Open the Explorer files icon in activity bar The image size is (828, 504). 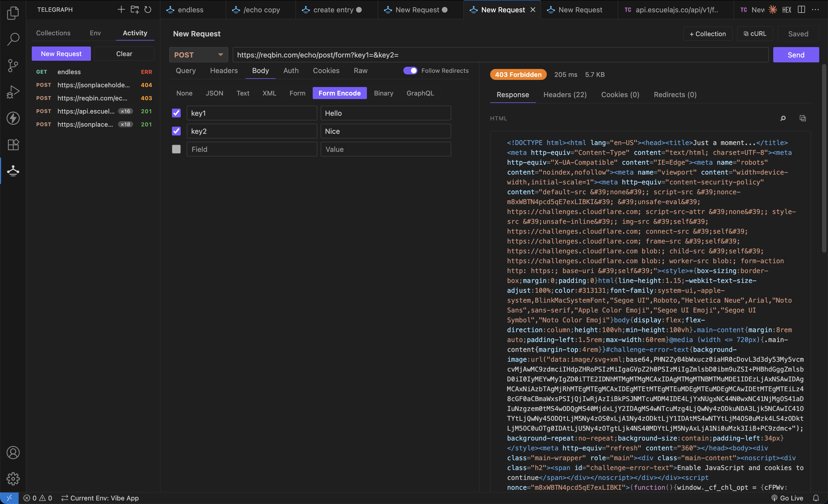tap(13, 13)
